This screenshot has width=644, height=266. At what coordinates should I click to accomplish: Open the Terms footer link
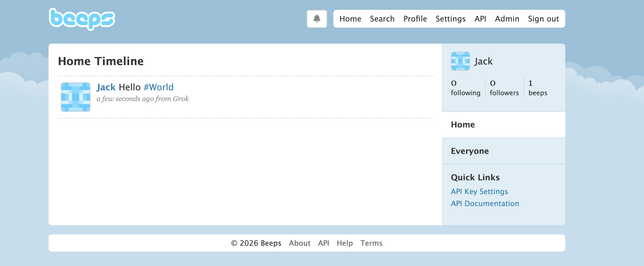tap(371, 243)
